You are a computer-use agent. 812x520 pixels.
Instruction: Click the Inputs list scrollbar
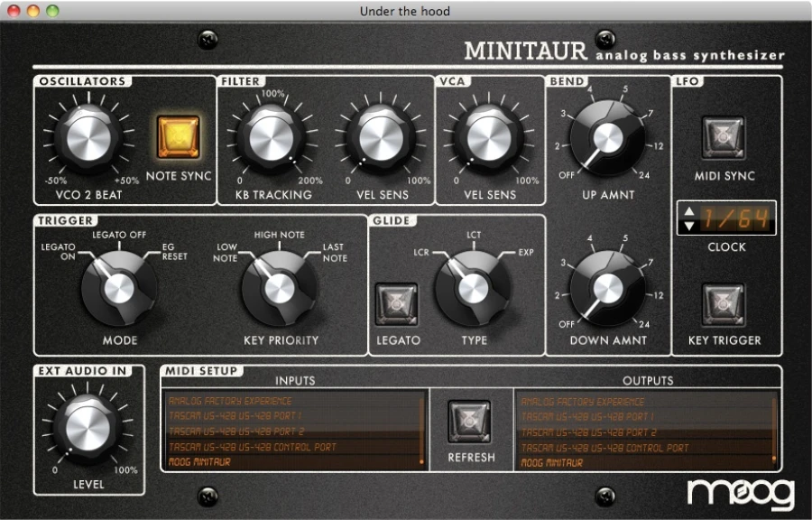tap(422, 431)
